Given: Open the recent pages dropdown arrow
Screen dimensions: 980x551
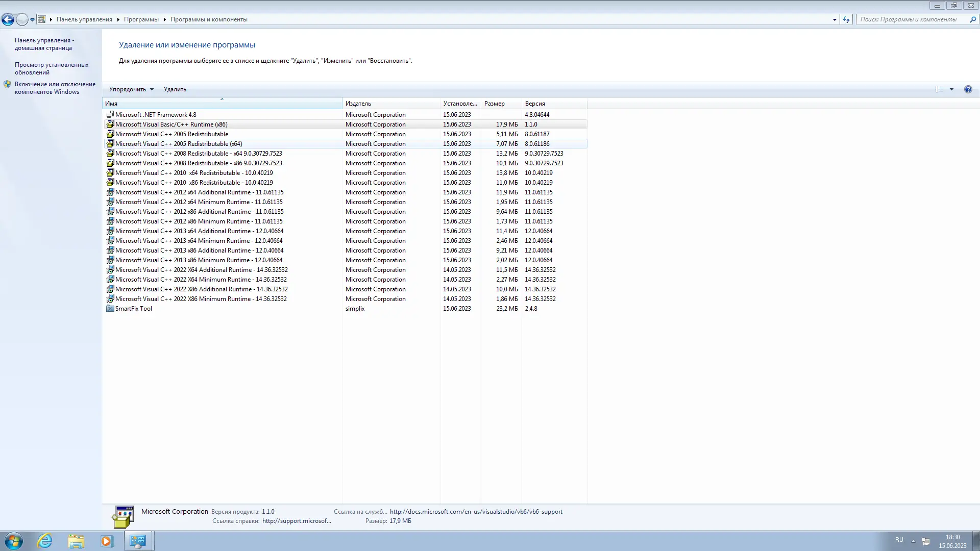Looking at the screenshot, I should click(x=32, y=19).
